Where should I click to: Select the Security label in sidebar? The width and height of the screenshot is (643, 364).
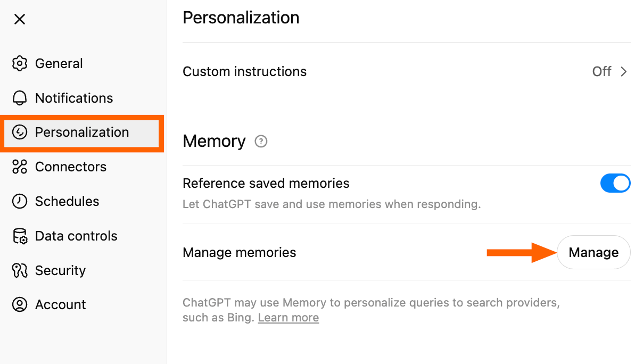pyautogui.click(x=60, y=270)
